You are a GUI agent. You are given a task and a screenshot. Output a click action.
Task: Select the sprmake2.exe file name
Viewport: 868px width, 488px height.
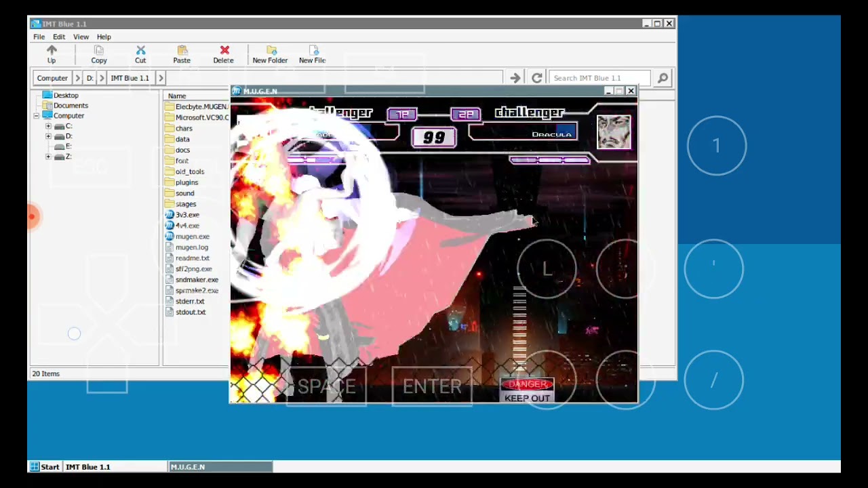(197, 291)
